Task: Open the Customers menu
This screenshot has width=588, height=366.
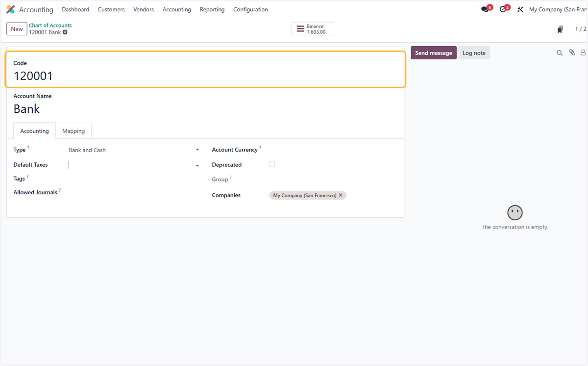Action: point(111,9)
